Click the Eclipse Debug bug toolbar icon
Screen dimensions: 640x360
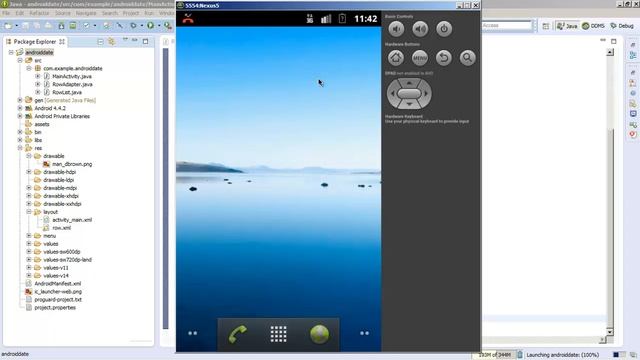[133, 25]
